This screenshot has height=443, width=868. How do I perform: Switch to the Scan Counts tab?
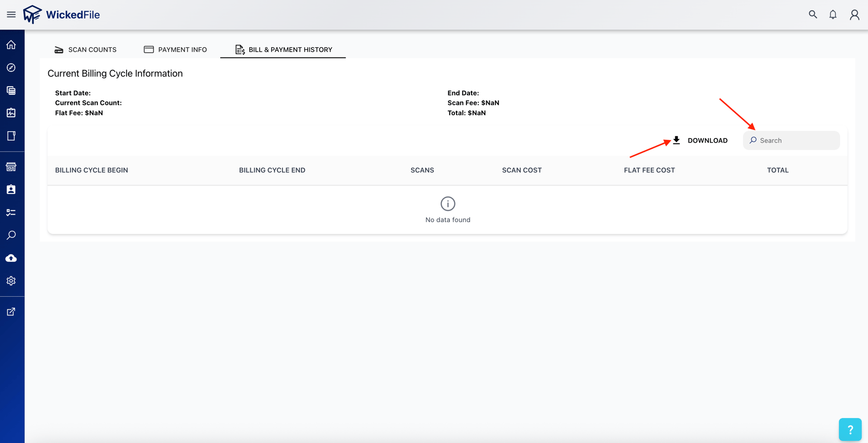(x=86, y=50)
